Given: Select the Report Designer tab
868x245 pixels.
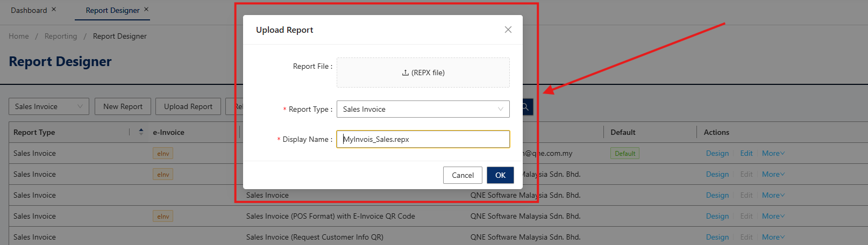Looking at the screenshot, I should point(112,10).
